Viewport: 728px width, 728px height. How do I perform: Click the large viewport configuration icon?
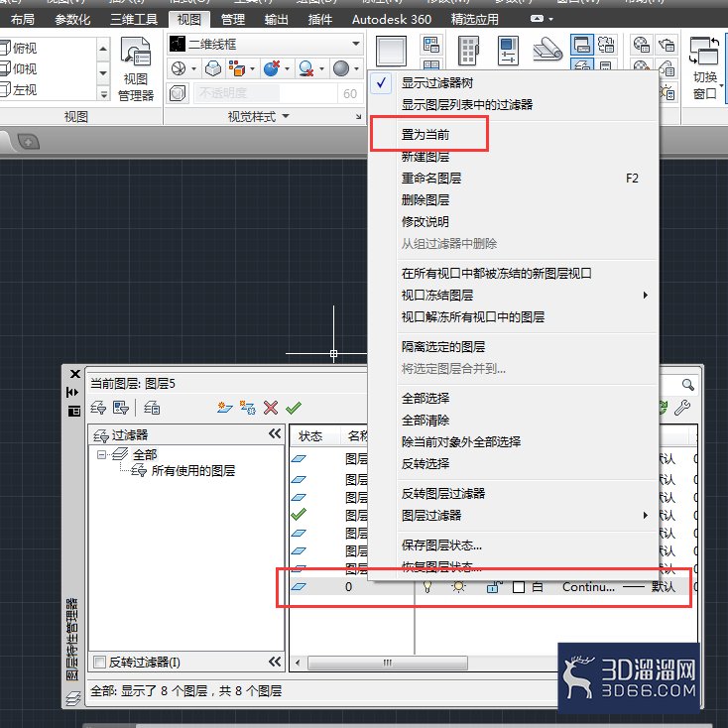[x=391, y=51]
